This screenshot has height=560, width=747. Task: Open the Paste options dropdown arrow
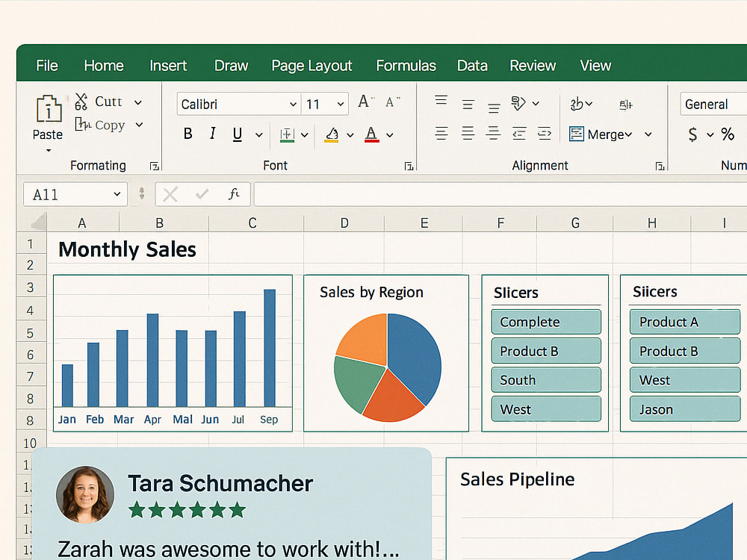point(48,151)
